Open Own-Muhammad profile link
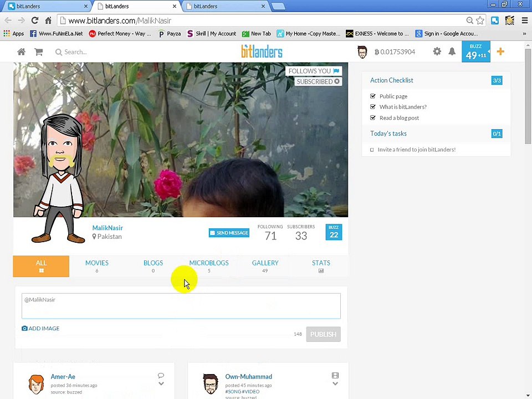 pos(248,377)
